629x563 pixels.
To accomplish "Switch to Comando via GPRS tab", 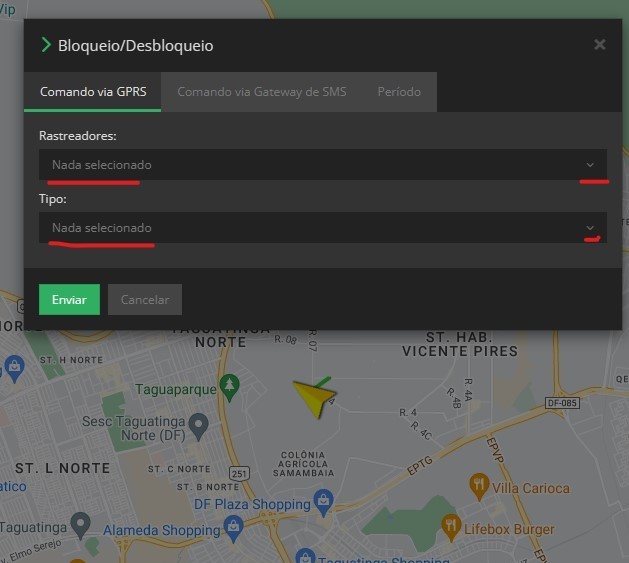I will click(x=93, y=92).
